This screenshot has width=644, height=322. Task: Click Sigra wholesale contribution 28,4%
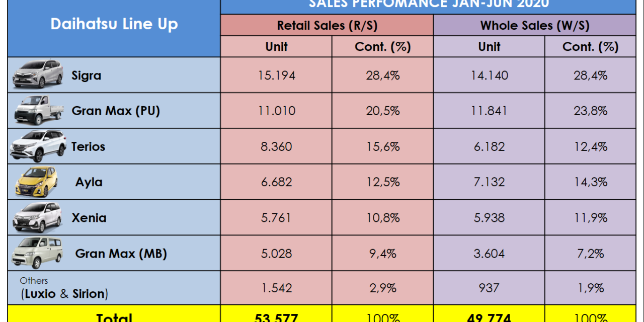pyautogui.click(x=590, y=75)
